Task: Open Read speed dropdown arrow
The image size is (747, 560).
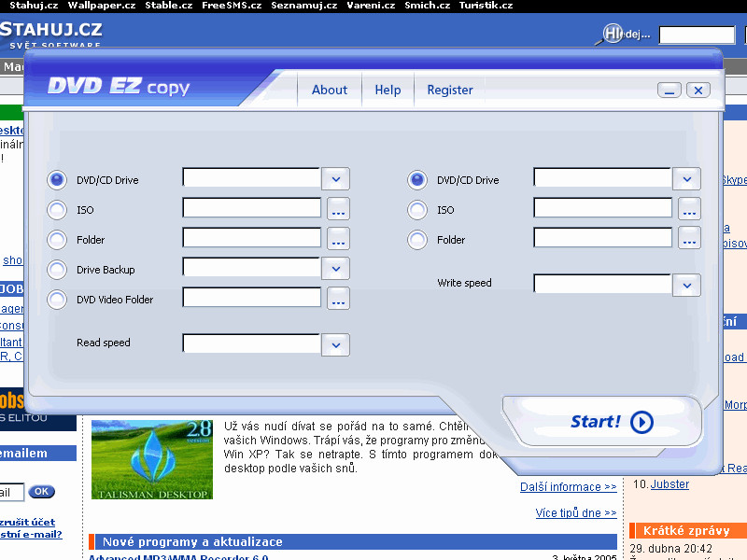Action: tap(336, 344)
